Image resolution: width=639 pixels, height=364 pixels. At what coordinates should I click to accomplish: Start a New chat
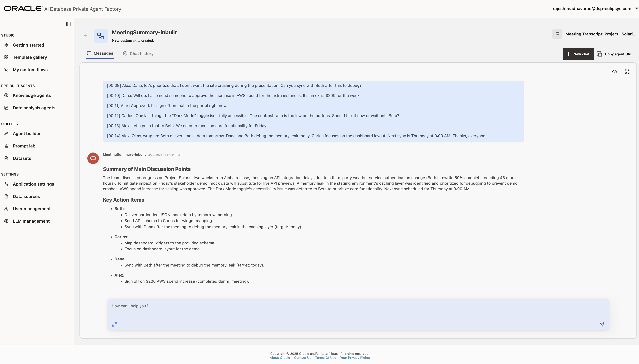578,54
